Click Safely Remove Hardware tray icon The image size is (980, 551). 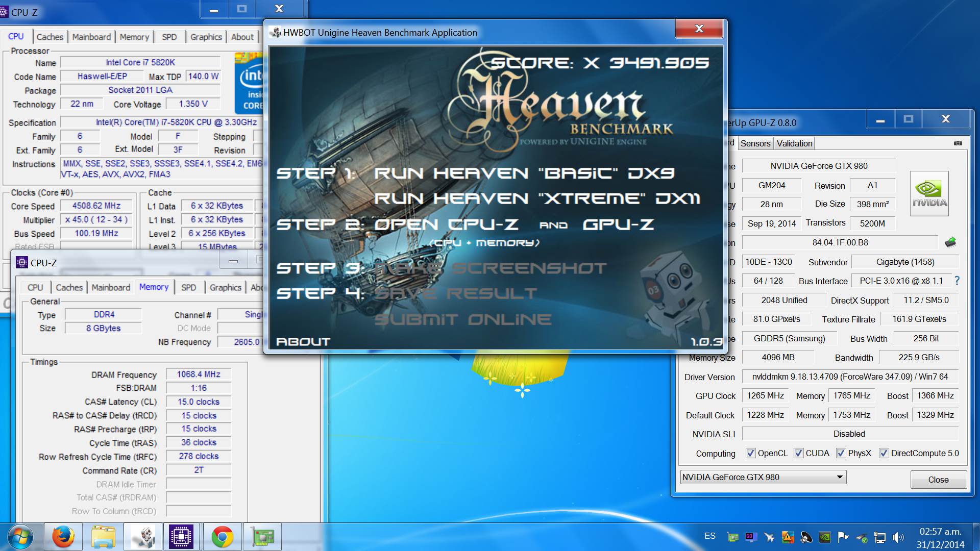pyautogui.click(x=862, y=537)
